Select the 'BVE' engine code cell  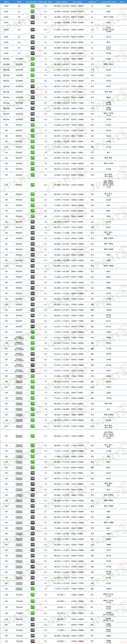(108, 490)
